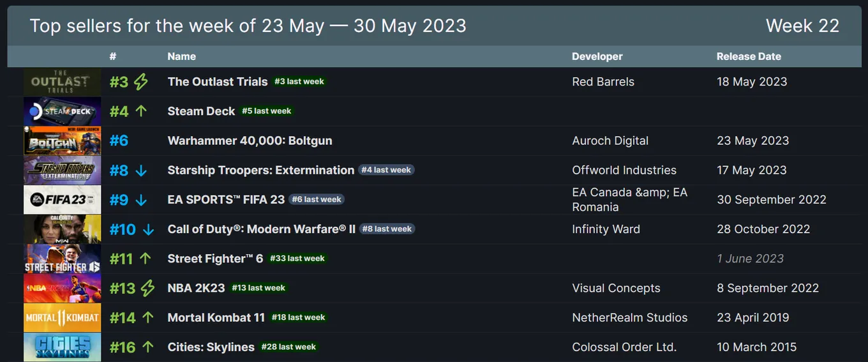
Task: Select the '30 September 2022' release date
Action: [x=772, y=199]
